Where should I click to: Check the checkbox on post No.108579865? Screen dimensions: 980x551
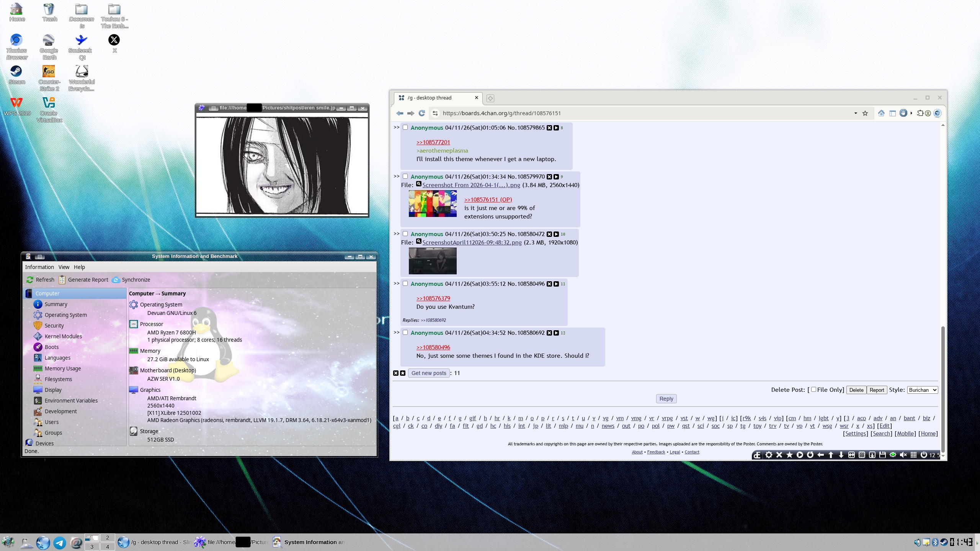(405, 127)
